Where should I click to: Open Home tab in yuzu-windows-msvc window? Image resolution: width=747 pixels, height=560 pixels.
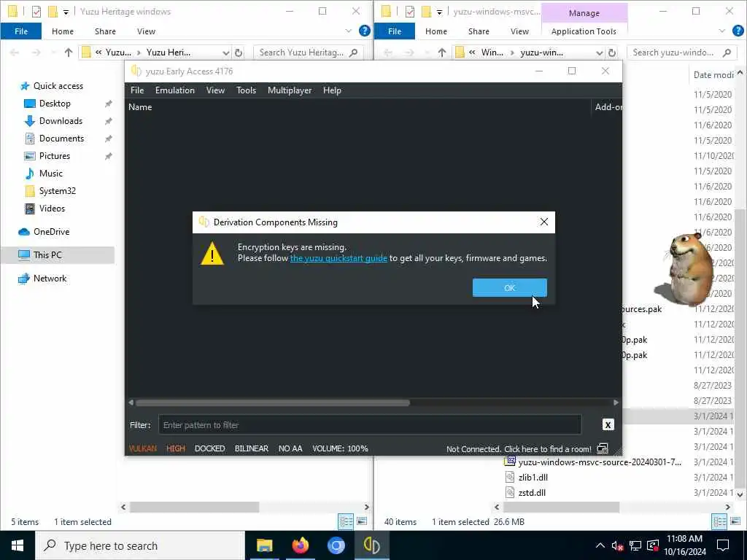[x=436, y=31]
